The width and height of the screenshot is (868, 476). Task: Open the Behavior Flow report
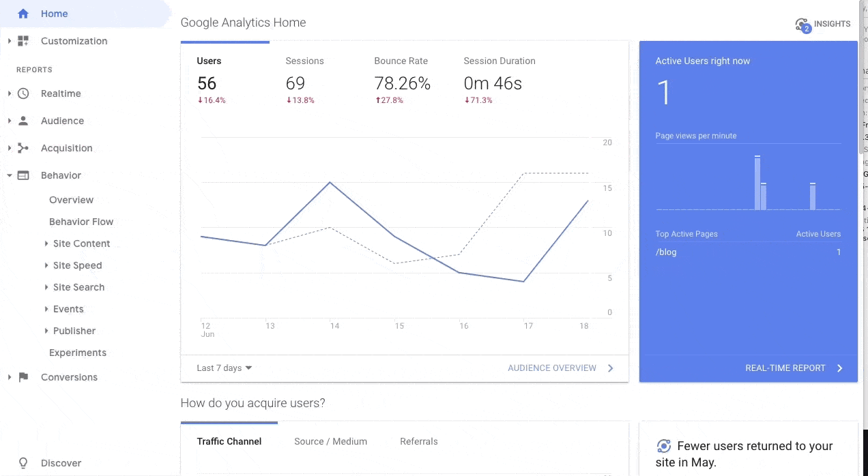point(81,222)
